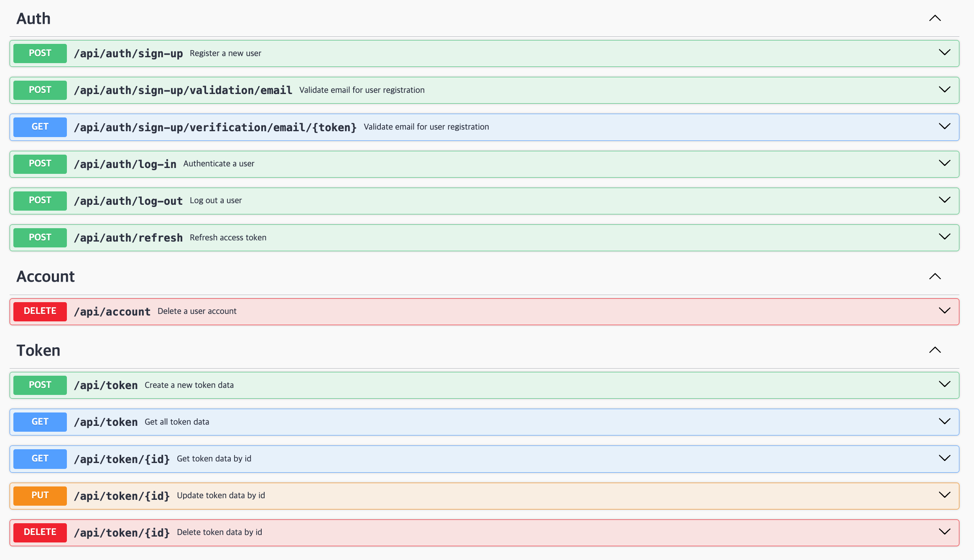This screenshot has height=560, width=974.
Task: Open the /api/auth/refresh path link
Action: tap(128, 238)
